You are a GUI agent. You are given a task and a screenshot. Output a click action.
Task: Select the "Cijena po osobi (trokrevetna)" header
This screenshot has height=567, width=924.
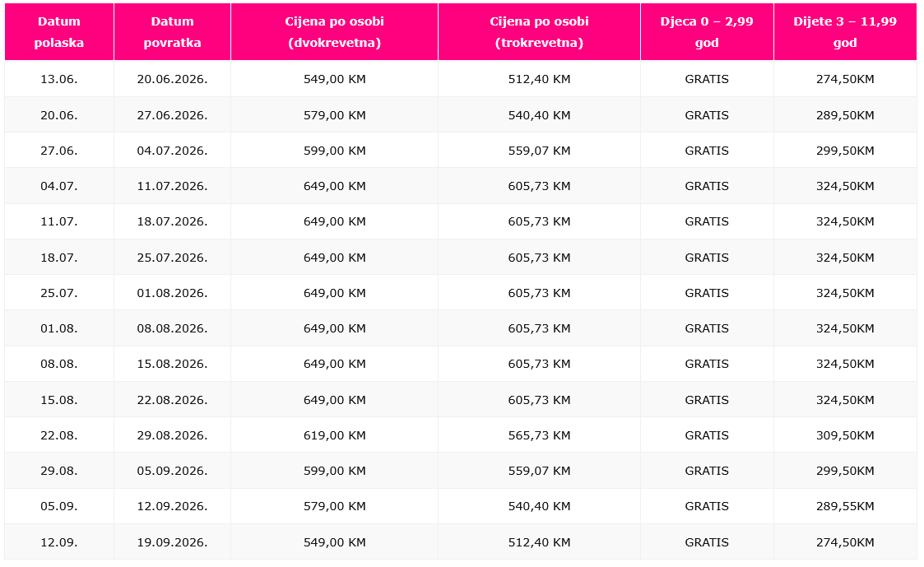pos(539,32)
